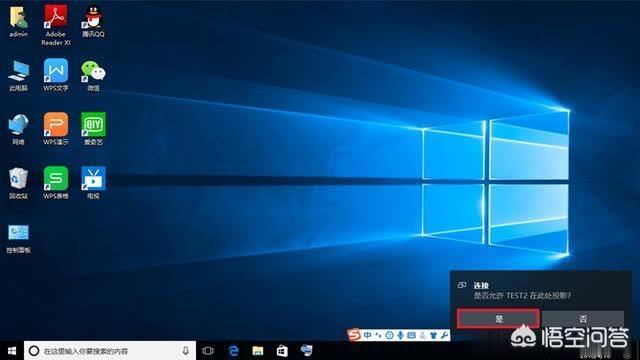Screen dimensions: 640x360
Task: Open the 电视 TV app icon
Action: (93, 182)
